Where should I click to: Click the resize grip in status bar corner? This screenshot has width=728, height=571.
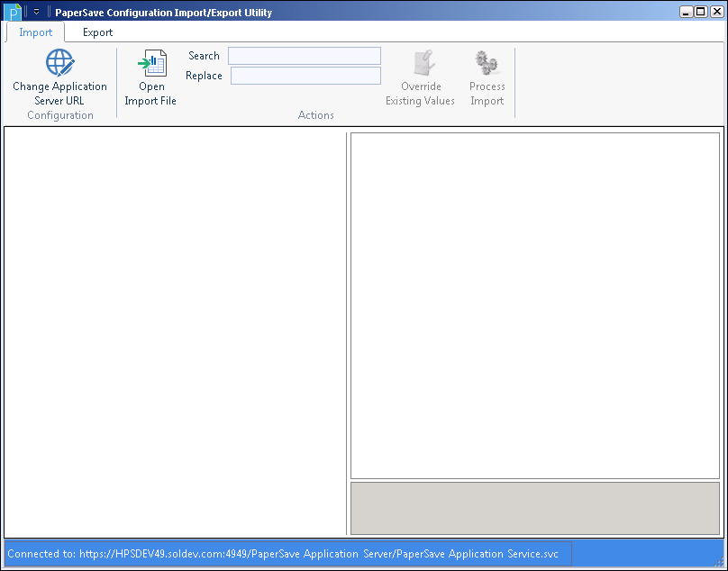[719, 562]
